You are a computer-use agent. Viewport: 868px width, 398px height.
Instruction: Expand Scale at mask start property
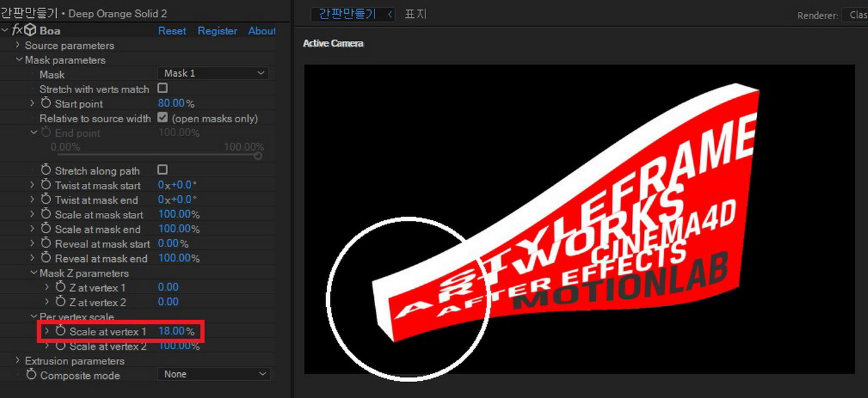tap(32, 214)
